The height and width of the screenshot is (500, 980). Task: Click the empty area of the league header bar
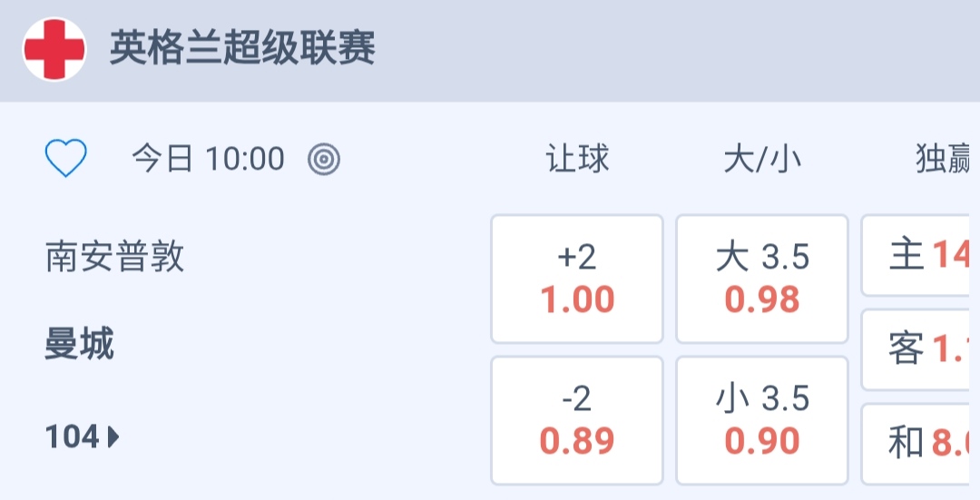[681, 50]
